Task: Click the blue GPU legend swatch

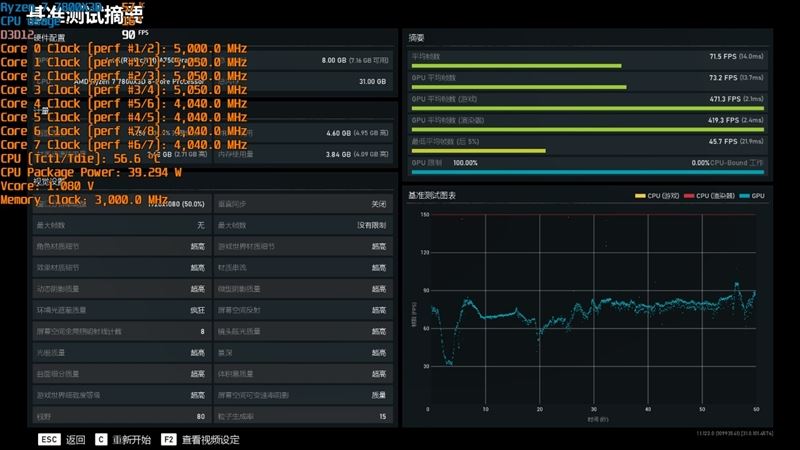Action: point(744,196)
